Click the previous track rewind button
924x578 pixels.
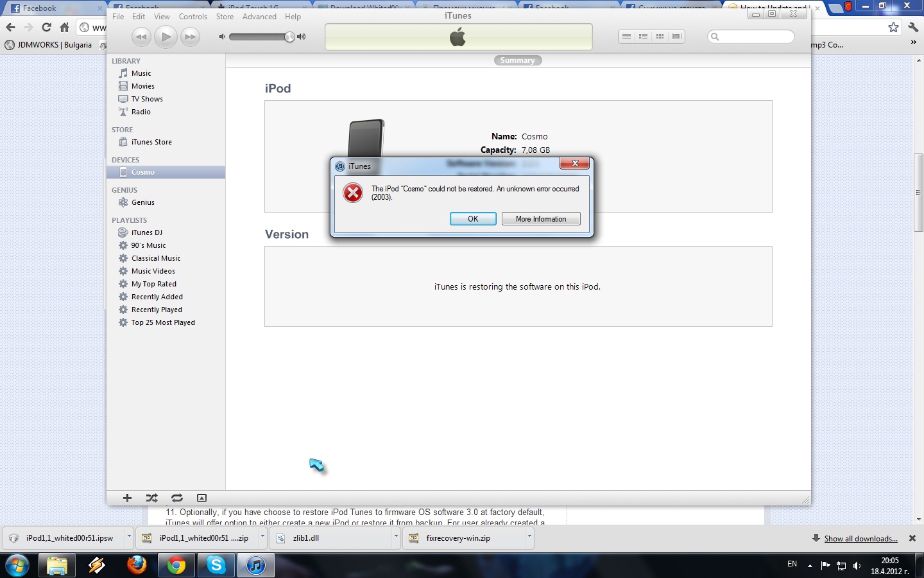tap(141, 37)
